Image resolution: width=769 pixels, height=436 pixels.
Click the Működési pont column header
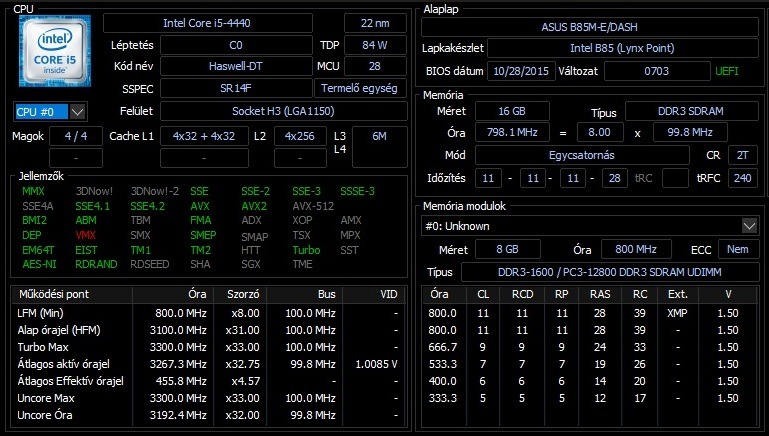72,294
